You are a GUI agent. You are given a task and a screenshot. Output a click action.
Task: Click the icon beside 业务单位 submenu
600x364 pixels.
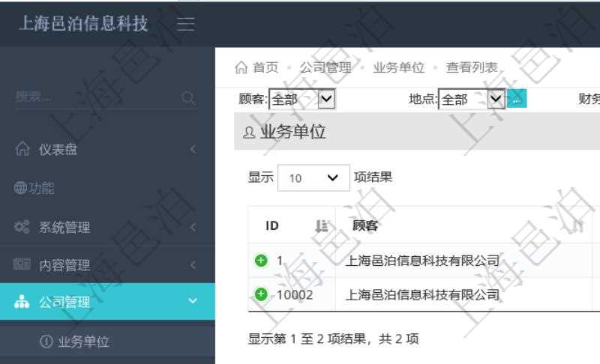pyautogui.click(x=46, y=341)
